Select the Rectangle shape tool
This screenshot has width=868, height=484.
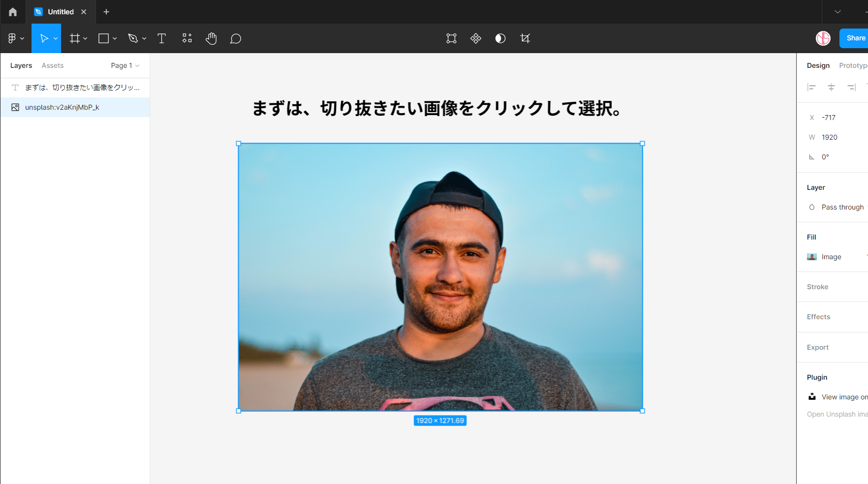pyautogui.click(x=103, y=38)
